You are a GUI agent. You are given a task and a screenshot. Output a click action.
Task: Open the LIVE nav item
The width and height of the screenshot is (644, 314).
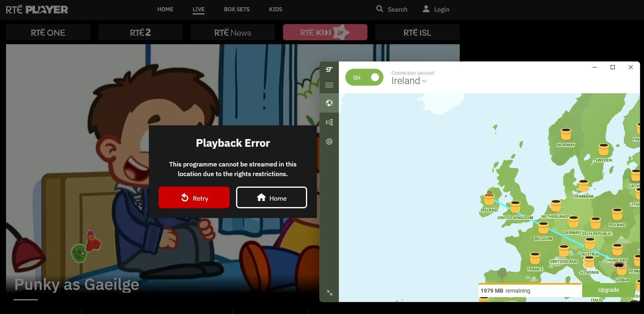198,9
